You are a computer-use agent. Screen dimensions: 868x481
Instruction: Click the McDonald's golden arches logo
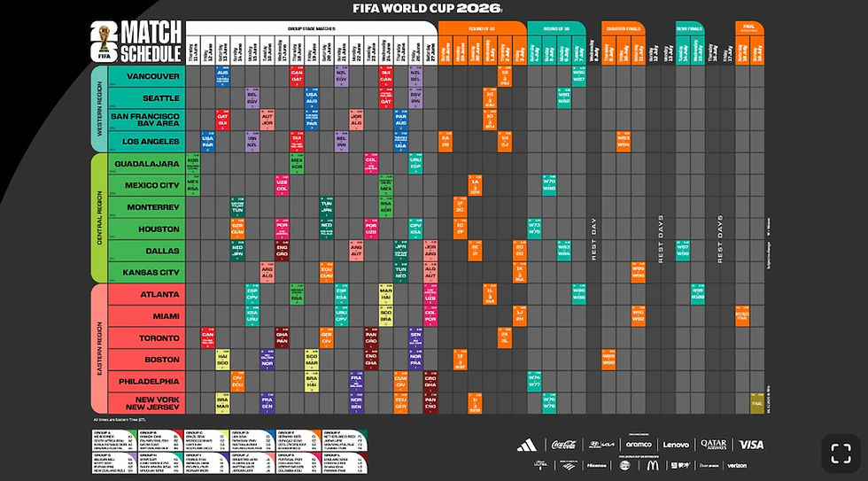pyautogui.click(x=653, y=466)
